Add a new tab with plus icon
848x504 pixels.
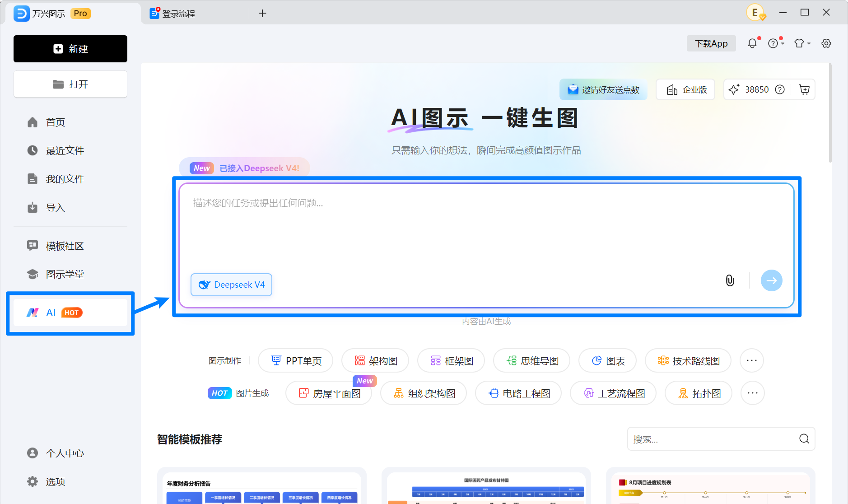[262, 14]
